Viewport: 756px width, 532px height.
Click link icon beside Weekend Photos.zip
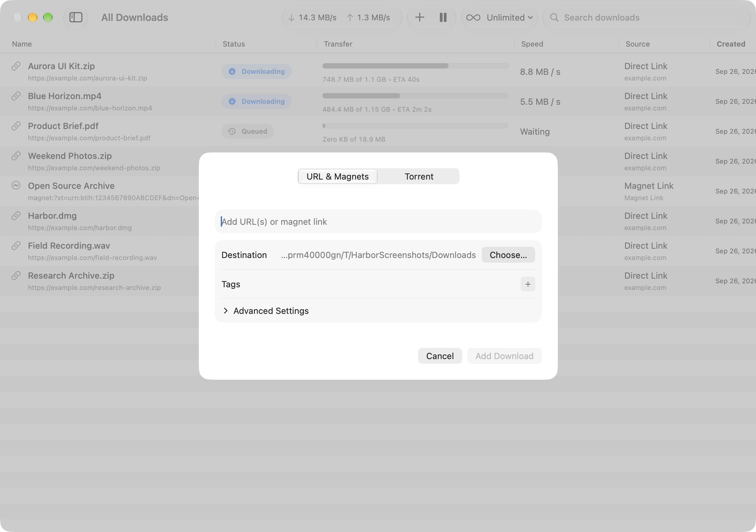[16, 156]
